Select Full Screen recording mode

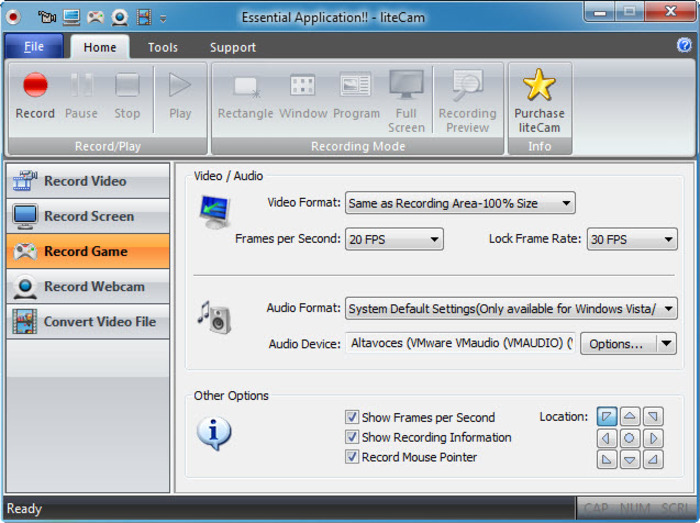406,100
